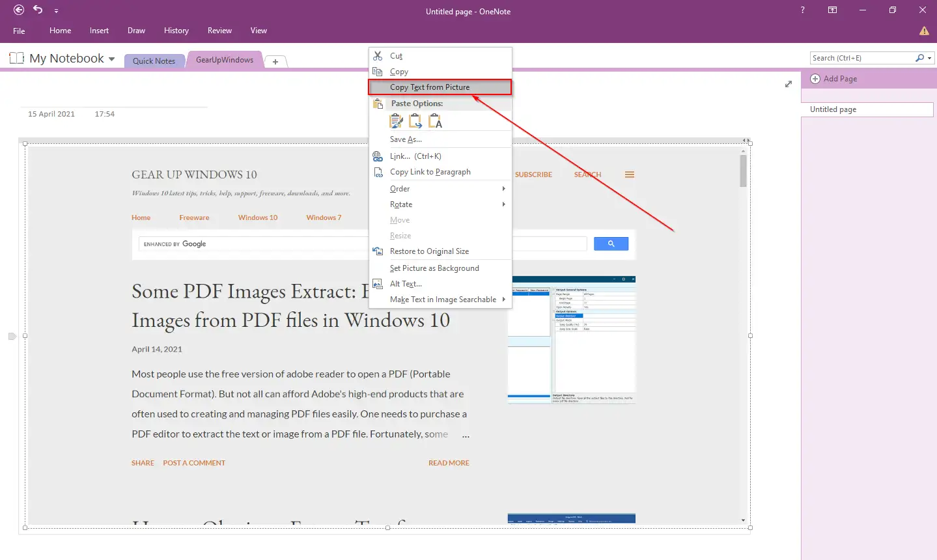Open Quick Access Toolbar customize dropdown
Image resolution: width=937 pixels, height=560 pixels.
click(57, 11)
